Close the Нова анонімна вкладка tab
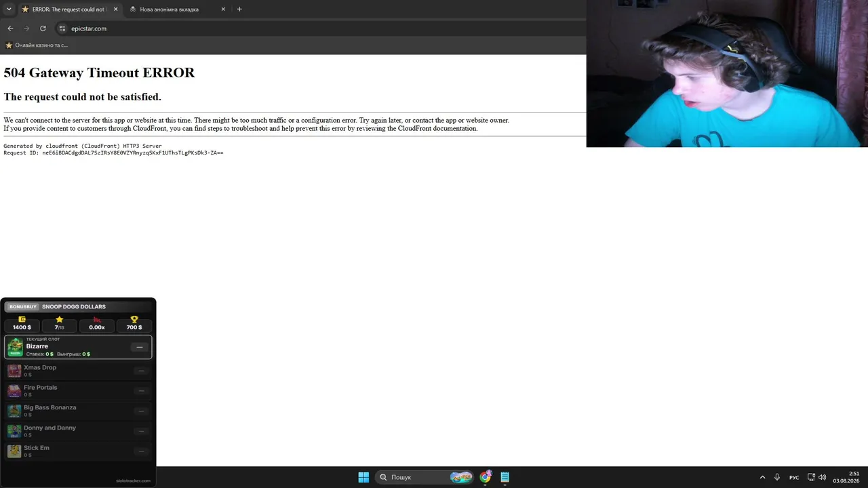868x488 pixels. 223,9
